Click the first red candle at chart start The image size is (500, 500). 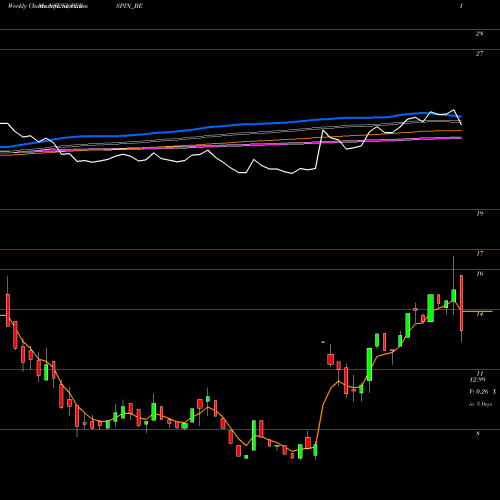[x=8, y=310]
